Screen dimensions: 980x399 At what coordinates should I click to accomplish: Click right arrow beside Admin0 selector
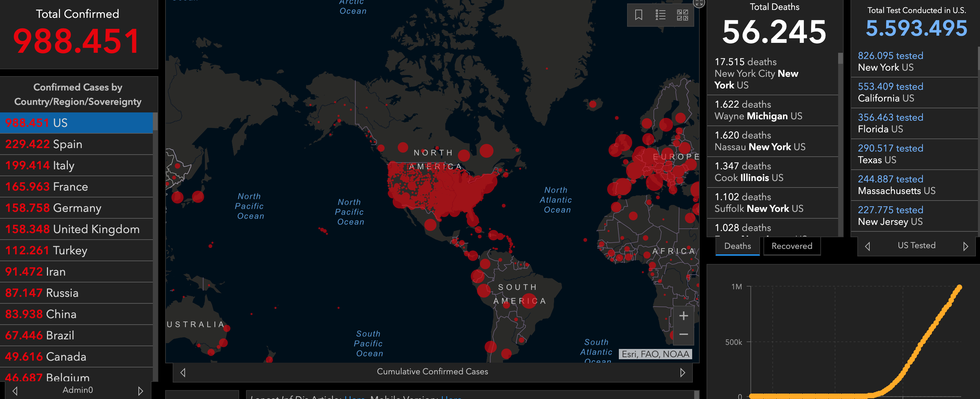pyautogui.click(x=140, y=391)
